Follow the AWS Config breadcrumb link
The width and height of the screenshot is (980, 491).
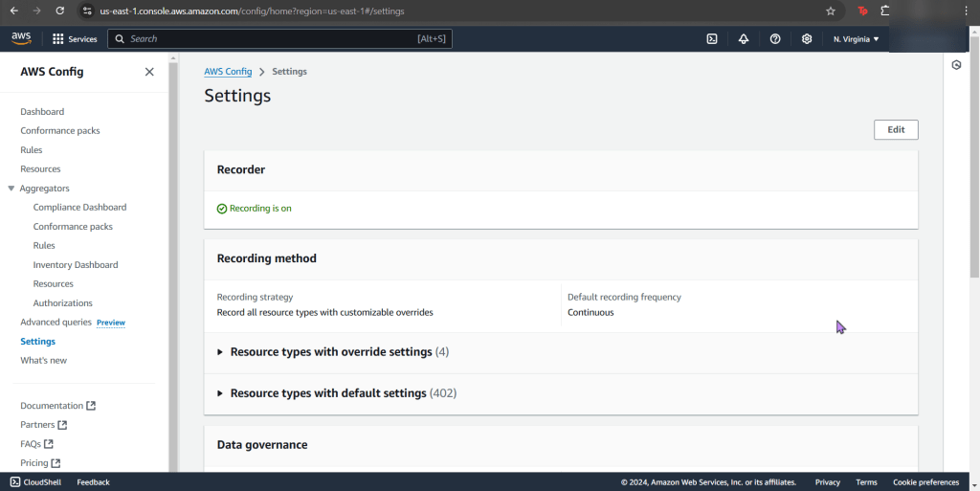point(228,72)
